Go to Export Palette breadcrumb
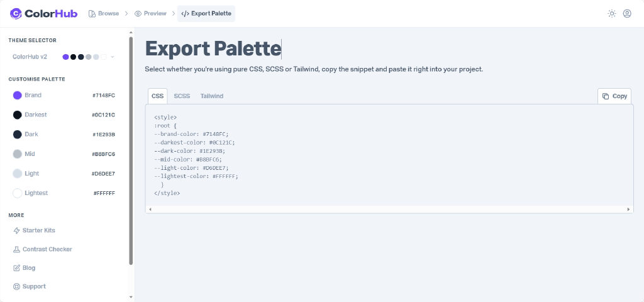The height and width of the screenshot is (302, 644). (206, 13)
